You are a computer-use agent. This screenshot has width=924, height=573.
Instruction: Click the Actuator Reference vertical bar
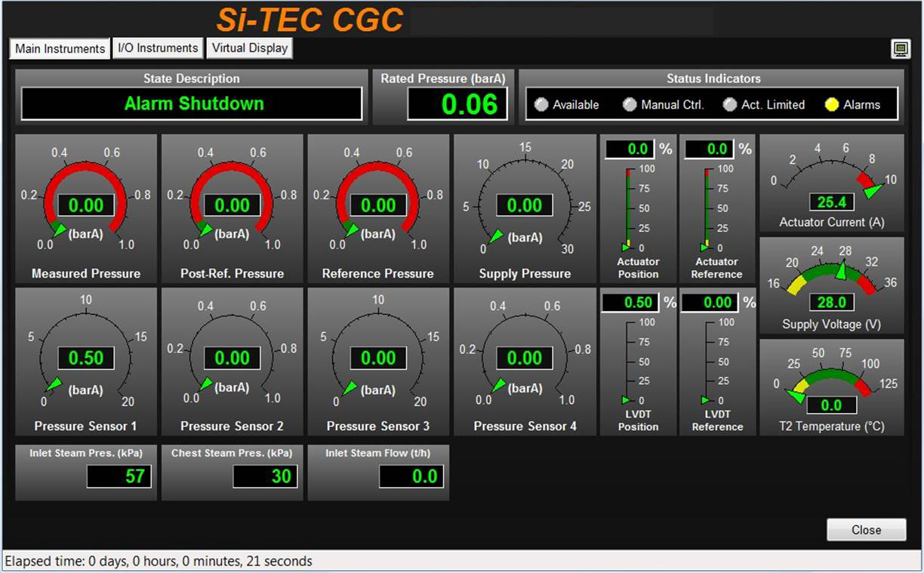click(706, 208)
